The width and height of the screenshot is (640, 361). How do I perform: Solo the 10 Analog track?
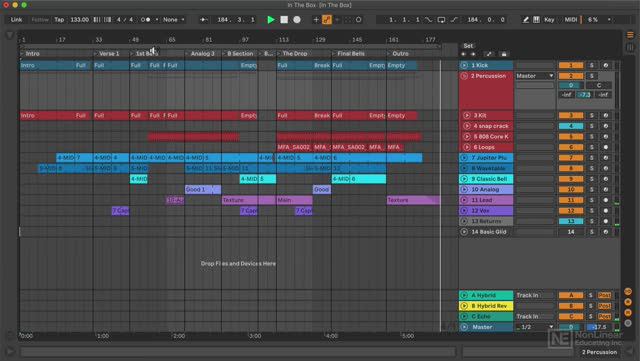tap(591, 189)
